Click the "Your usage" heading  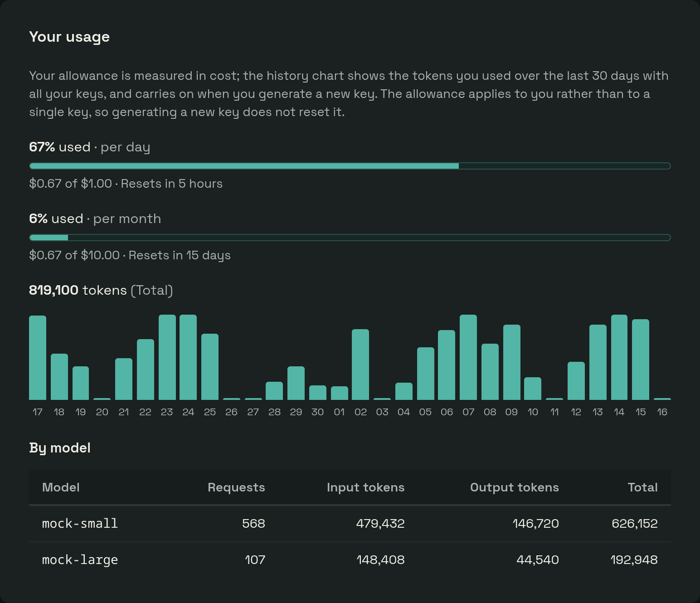pyautogui.click(x=69, y=37)
